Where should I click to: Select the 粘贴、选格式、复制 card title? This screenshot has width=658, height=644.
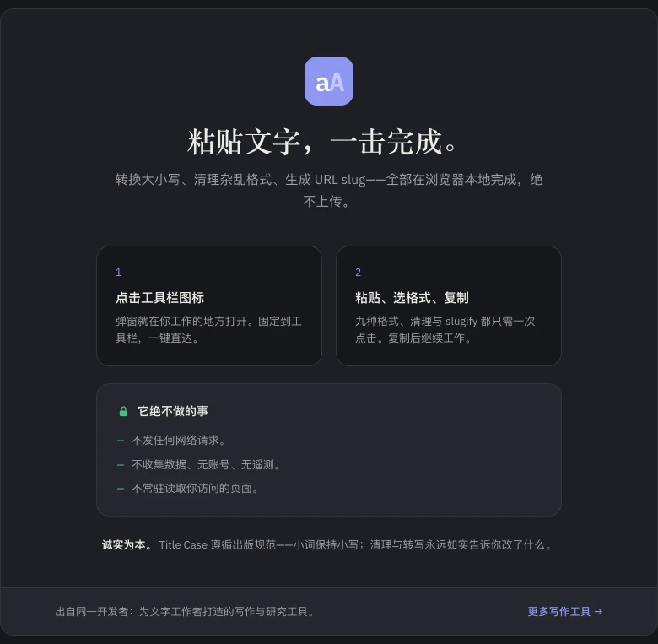412,298
